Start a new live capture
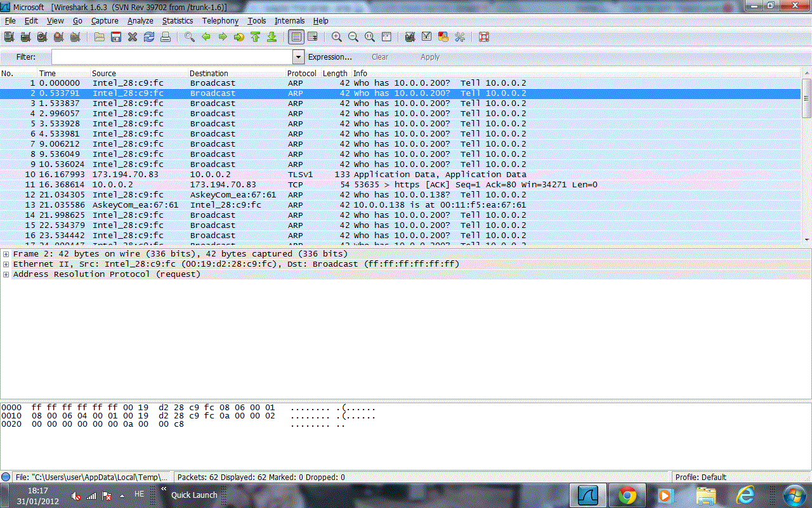This screenshot has width=812, height=508. pyautogui.click(x=43, y=37)
